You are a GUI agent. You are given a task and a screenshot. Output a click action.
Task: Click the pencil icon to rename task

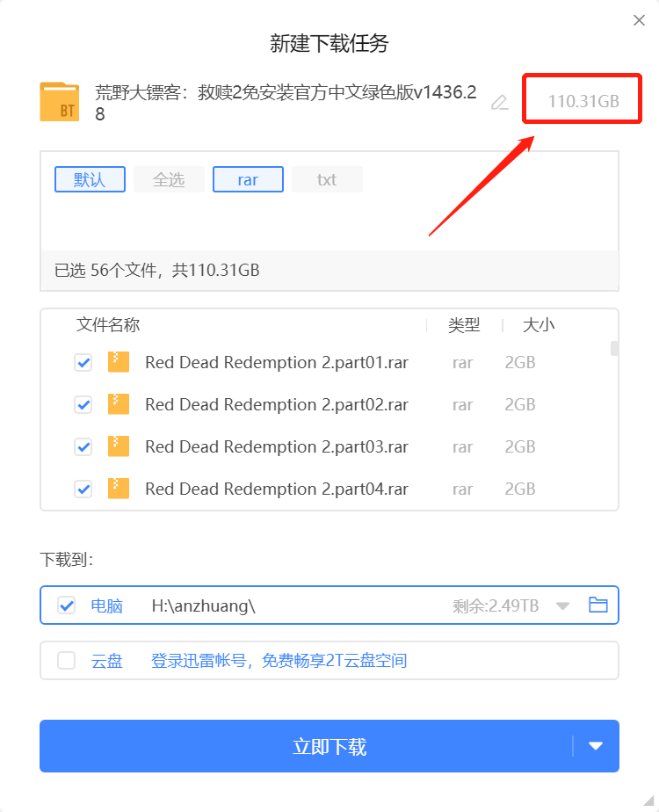500,103
